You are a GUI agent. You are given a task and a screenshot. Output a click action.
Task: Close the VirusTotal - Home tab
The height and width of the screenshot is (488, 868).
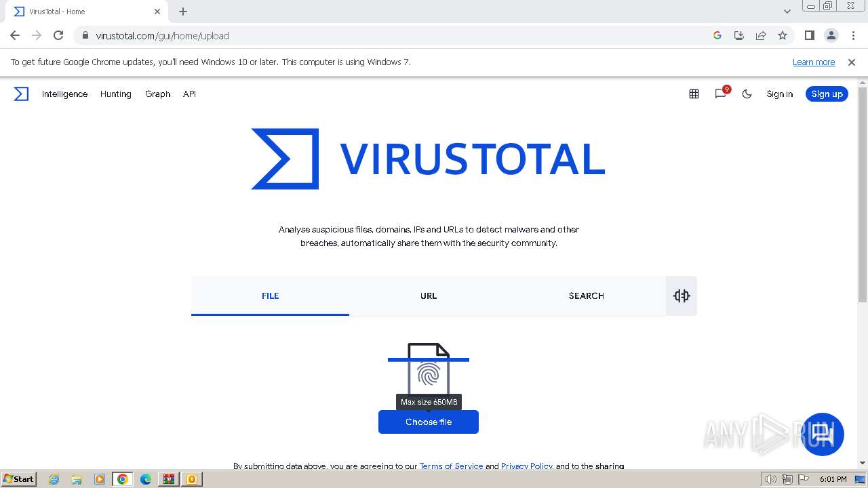157,12
